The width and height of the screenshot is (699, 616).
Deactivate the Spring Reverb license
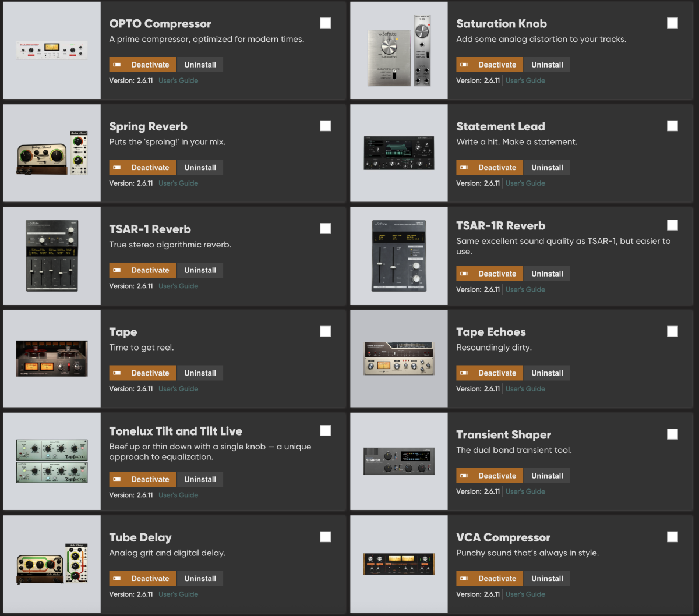click(142, 168)
